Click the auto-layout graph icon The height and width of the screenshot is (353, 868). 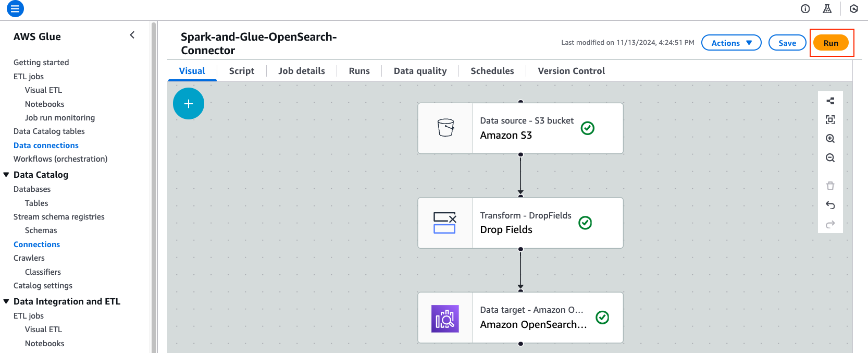[x=830, y=101]
